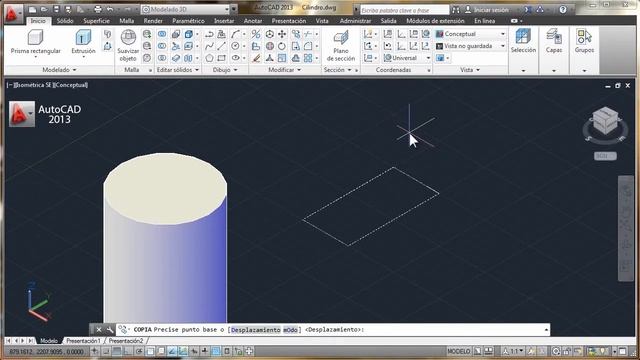Click the [Conceptual] viewport style control

pyautogui.click(x=70, y=85)
